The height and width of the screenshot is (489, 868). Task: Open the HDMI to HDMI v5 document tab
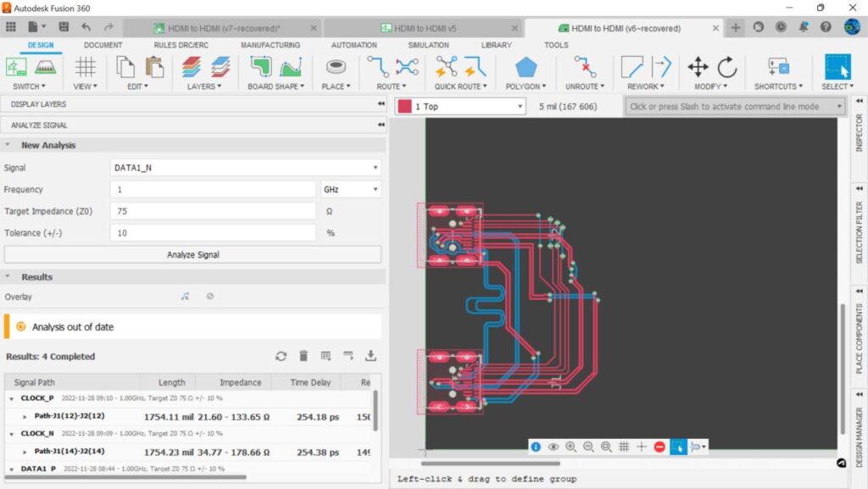[419, 28]
